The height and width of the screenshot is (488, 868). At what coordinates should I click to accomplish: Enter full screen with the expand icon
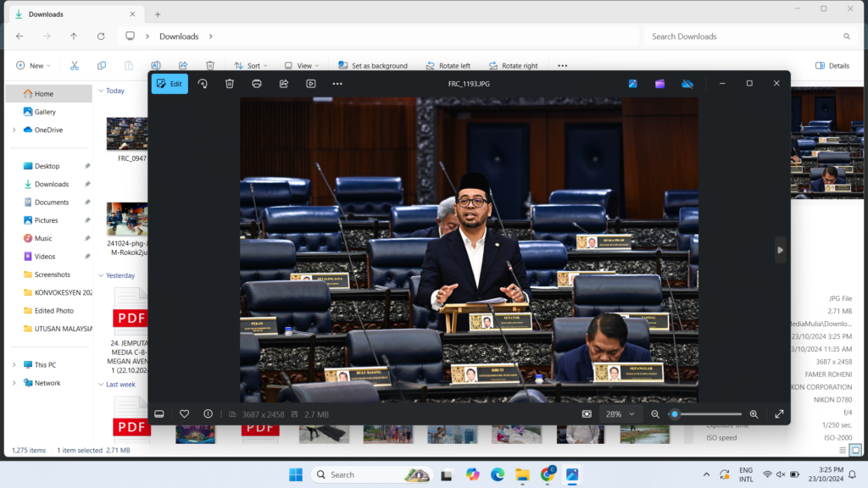[x=779, y=414]
